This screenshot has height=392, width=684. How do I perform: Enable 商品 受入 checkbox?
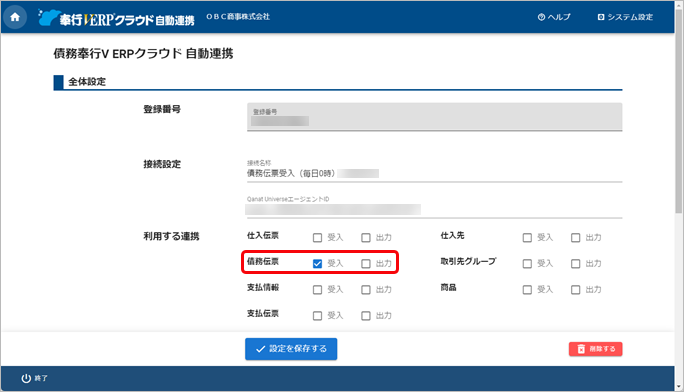coord(527,290)
